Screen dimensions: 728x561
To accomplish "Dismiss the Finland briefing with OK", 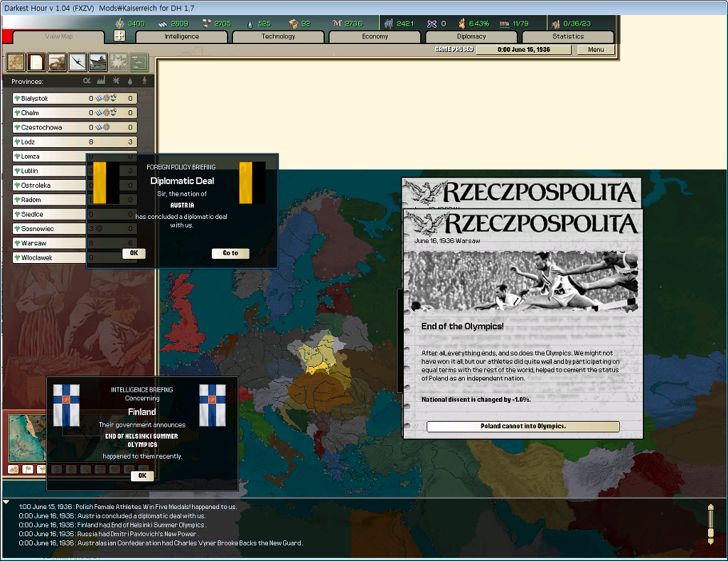I will 142,476.
